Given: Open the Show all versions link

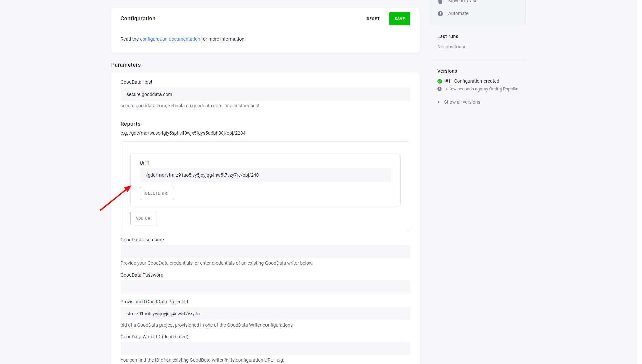Looking at the screenshot, I should (462, 102).
